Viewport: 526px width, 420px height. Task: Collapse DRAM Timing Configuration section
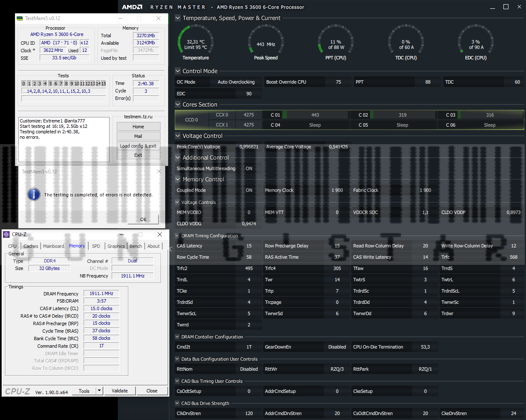coord(177,236)
